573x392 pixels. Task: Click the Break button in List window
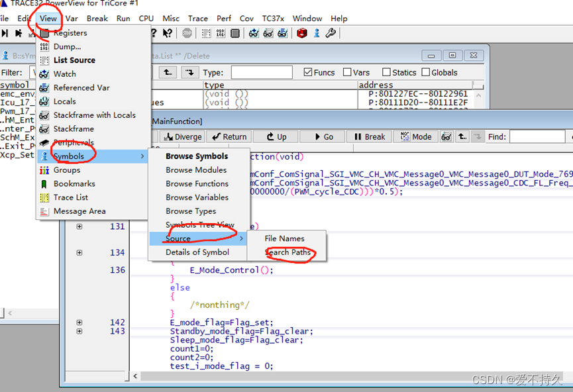click(369, 137)
